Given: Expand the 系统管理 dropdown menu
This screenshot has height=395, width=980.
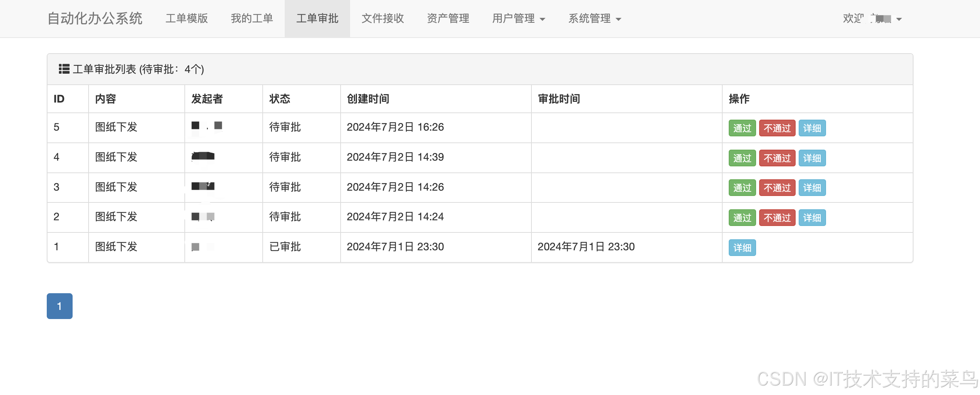Looking at the screenshot, I should [595, 19].
